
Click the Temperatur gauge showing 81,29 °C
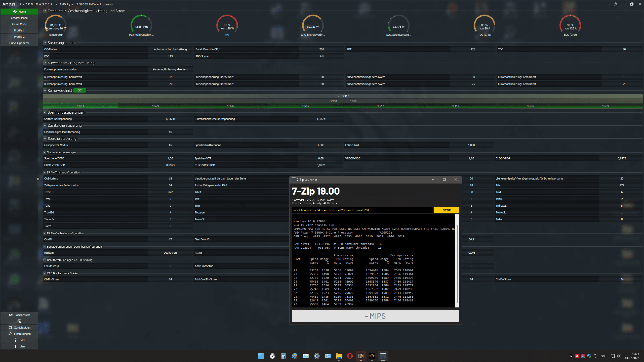[x=56, y=25]
